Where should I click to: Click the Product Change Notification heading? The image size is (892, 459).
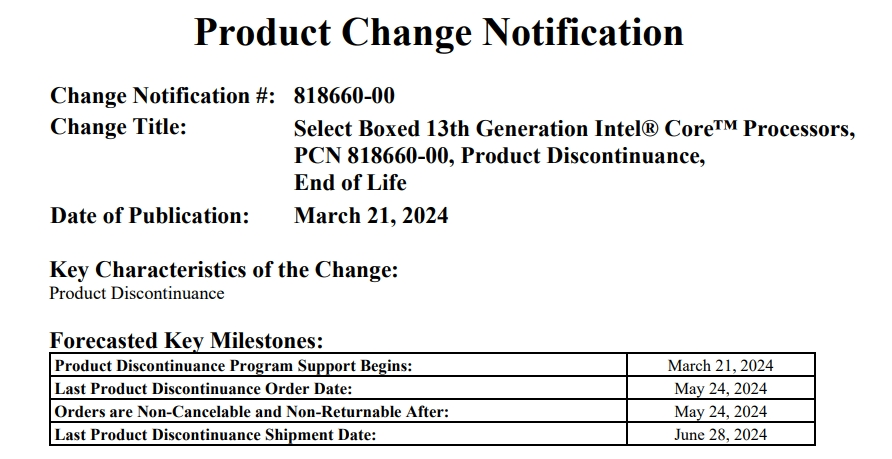point(439,32)
